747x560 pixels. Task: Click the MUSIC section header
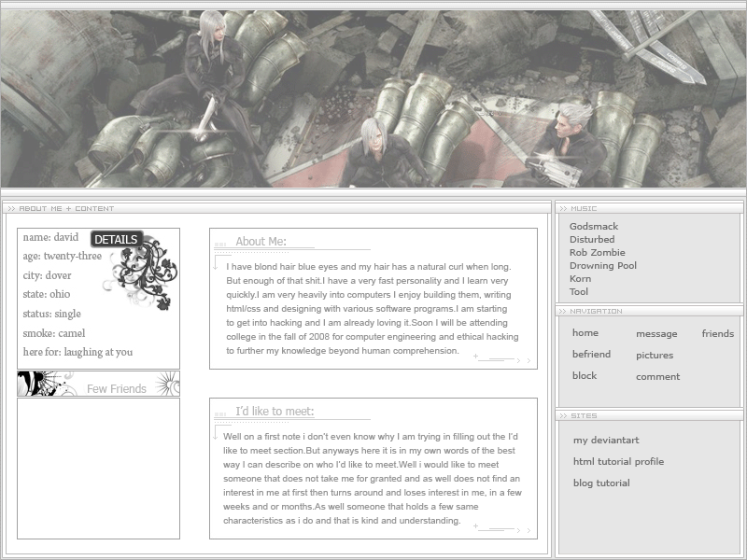[649, 208]
